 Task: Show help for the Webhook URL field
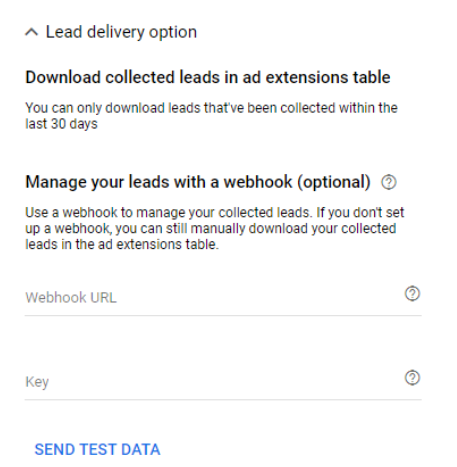coord(412,294)
